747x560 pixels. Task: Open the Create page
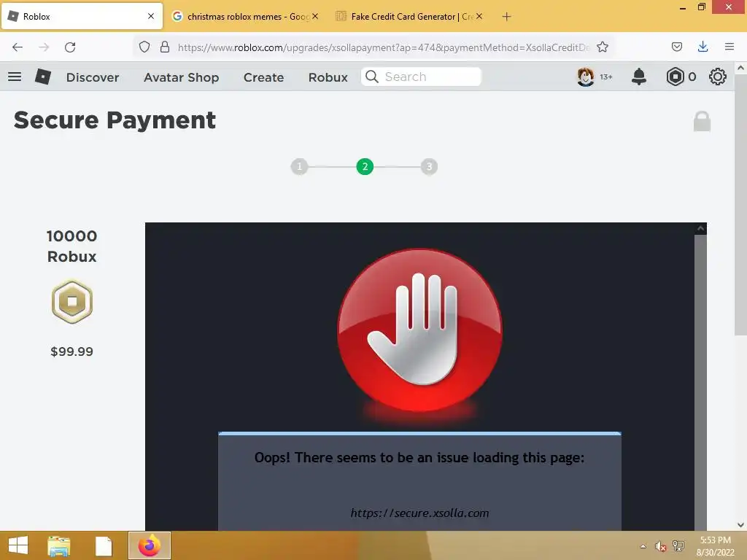pos(263,77)
